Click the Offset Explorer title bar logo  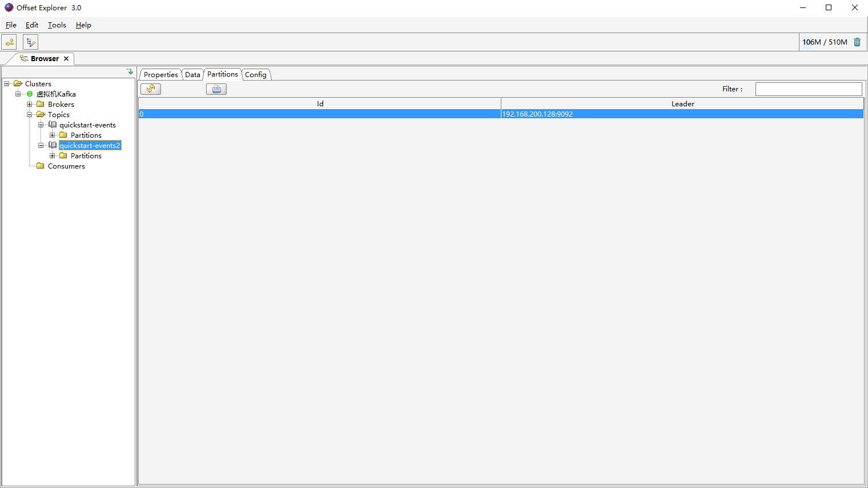tap(9, 8)
